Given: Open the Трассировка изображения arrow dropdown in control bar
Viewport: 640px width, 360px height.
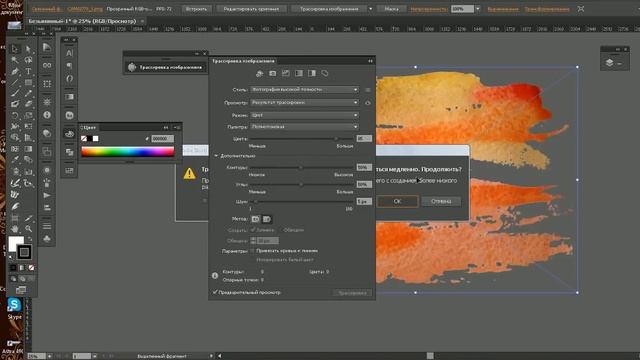Looking at the screenshot, I should coord(371,9).
